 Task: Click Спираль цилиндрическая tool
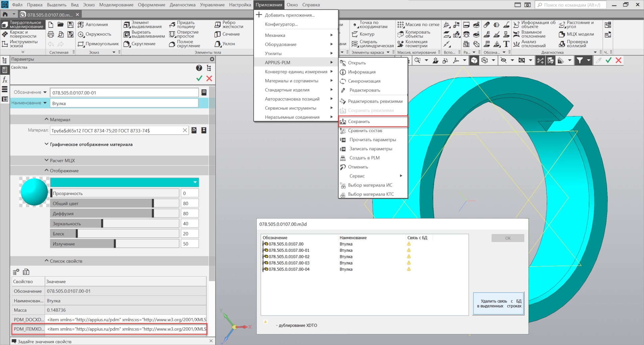tap(373, 44)
